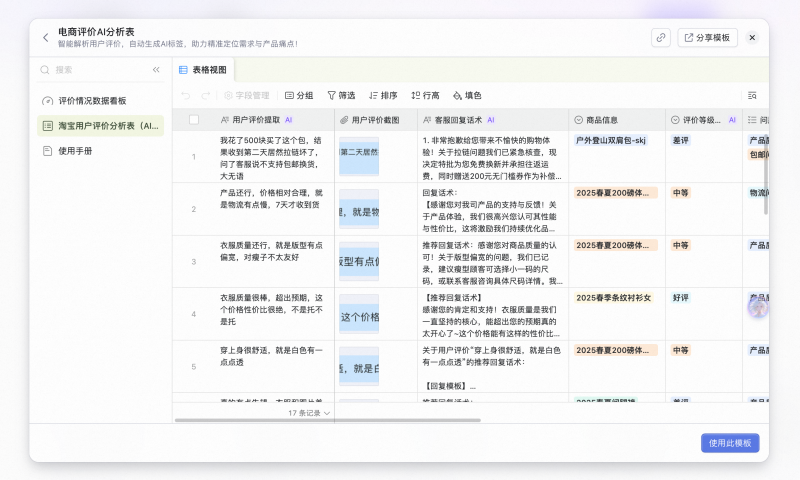Click the copy link icon
The width and height of the screenshot is (800, 480).
[660, 37]
